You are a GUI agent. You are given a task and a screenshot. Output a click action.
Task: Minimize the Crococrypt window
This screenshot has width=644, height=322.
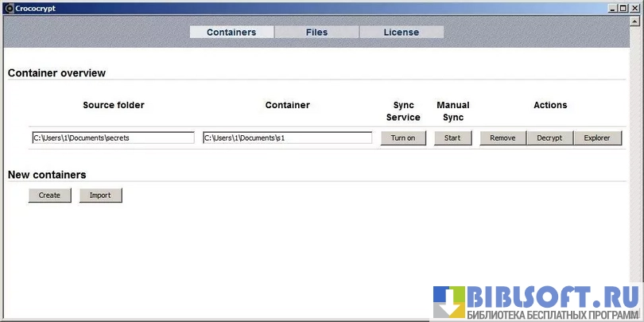pyautogui.click(x=613, y=7)
